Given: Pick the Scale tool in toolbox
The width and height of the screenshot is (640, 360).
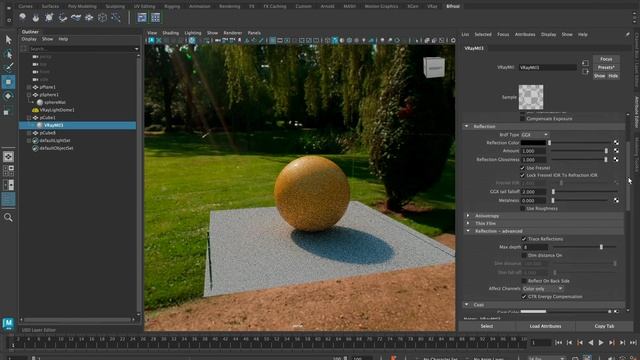Looking at the screenshot, I should click(x=8, y=110).
